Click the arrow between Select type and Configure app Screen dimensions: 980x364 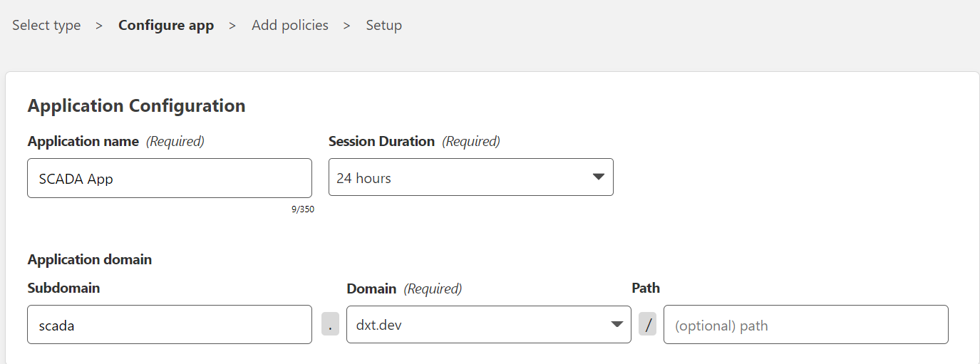(x=100, y=25)
